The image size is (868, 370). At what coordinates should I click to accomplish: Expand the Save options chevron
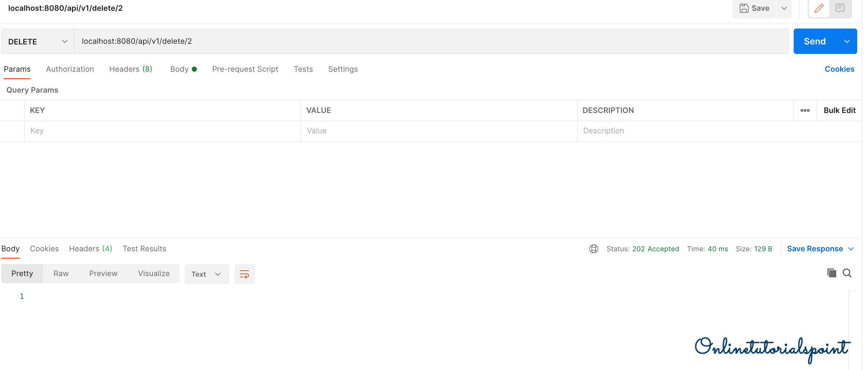(x=784, y=8)
